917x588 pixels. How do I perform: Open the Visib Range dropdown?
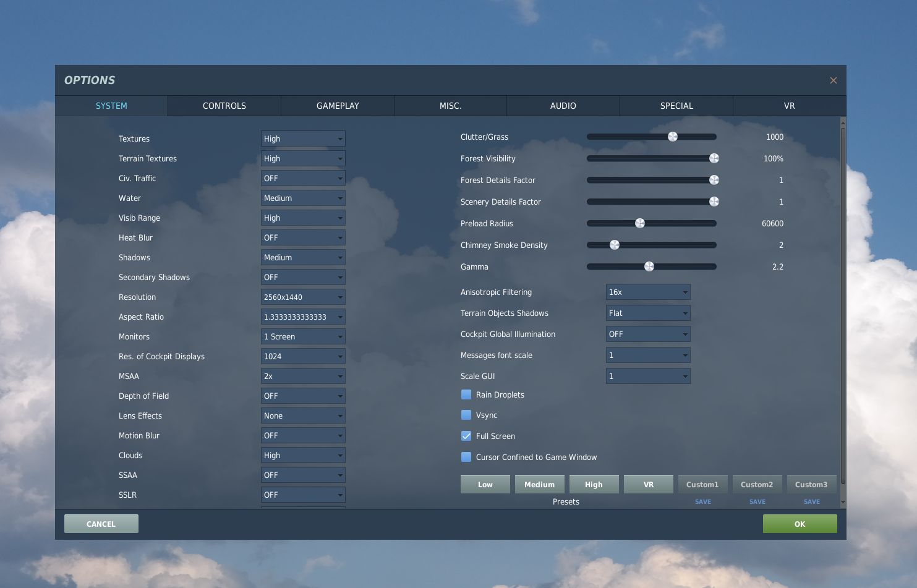tap(303, 218)
